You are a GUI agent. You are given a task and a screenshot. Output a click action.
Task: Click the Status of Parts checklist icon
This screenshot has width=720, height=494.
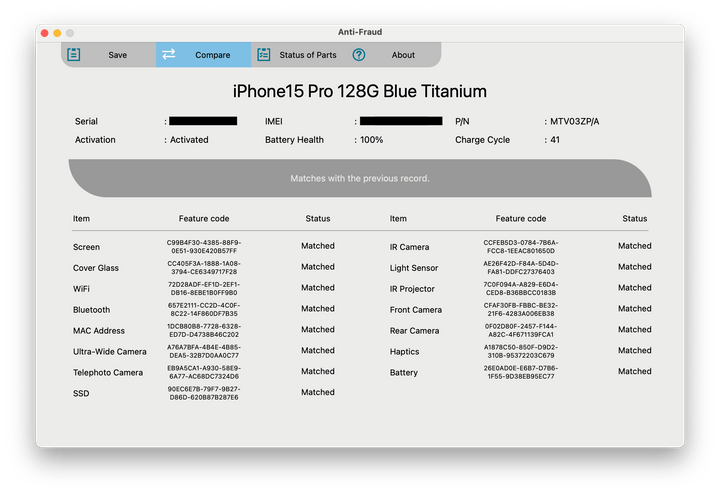264,55
